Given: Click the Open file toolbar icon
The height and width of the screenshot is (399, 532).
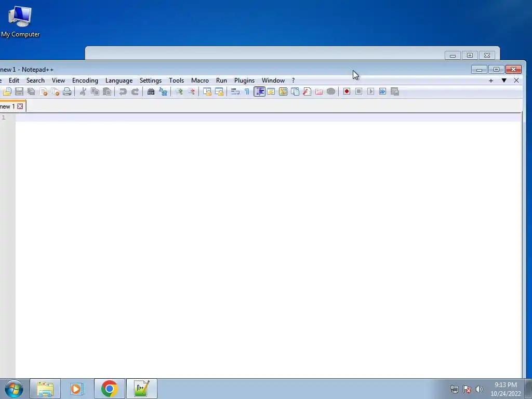Looking at the screenshot, I should tap(7, 91).
